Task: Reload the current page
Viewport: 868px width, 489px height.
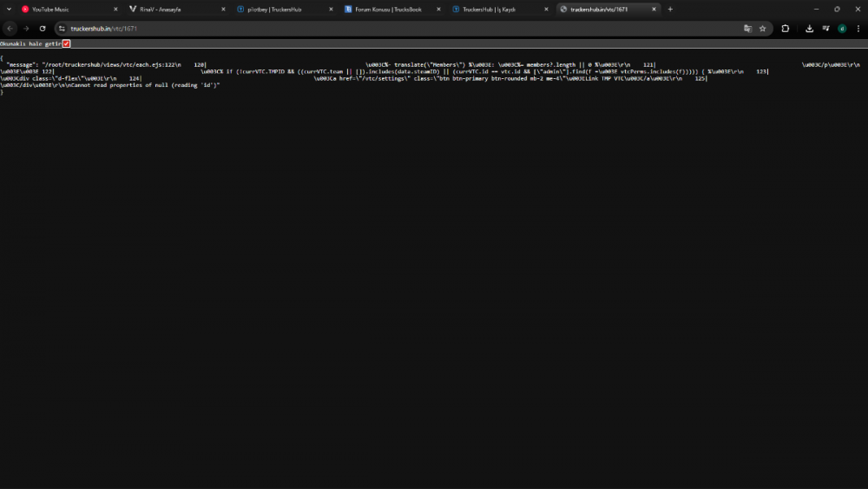Action: click(x=43, y=29)
